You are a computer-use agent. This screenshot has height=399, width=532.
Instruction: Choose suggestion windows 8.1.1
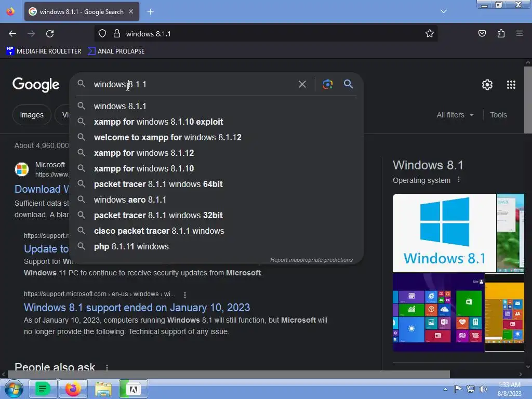(x=217, y=106)
